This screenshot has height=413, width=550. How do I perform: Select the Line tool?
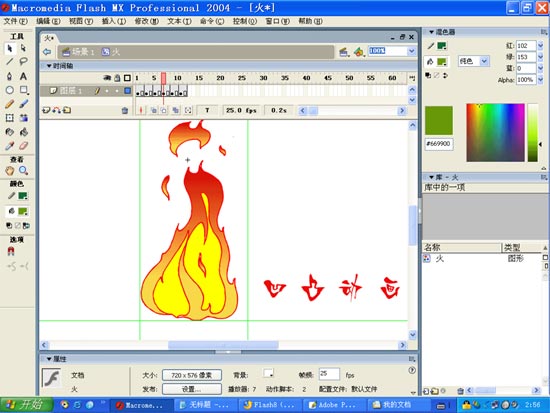click(x=9, y=62)
